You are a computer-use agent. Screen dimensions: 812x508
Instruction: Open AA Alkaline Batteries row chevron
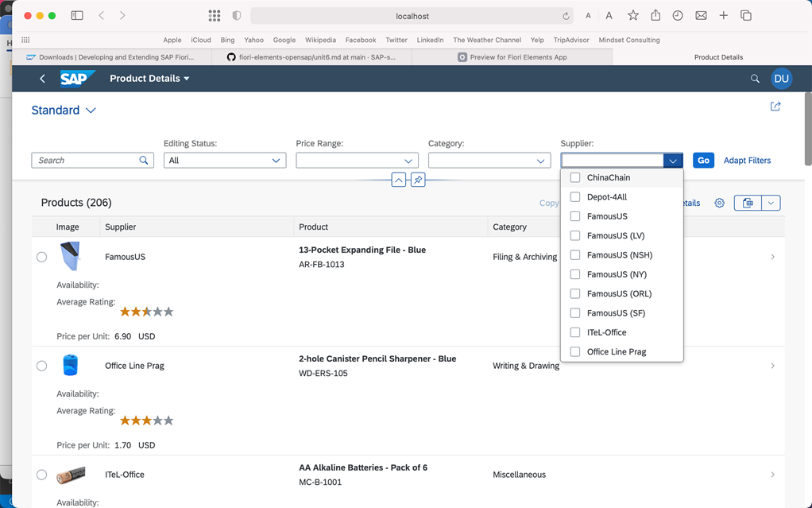point(772,475)
